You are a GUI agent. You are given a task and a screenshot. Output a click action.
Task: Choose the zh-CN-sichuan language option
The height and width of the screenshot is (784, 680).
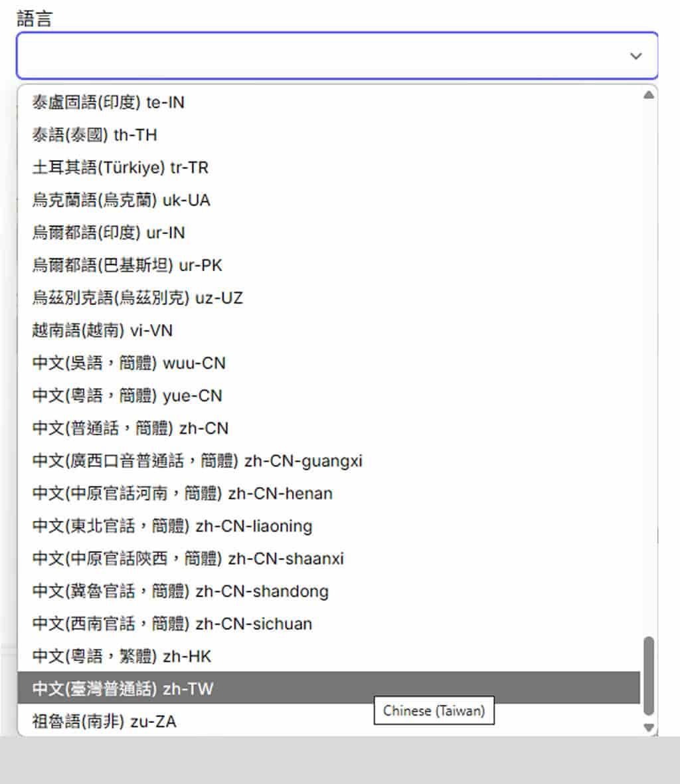[329, 623]
